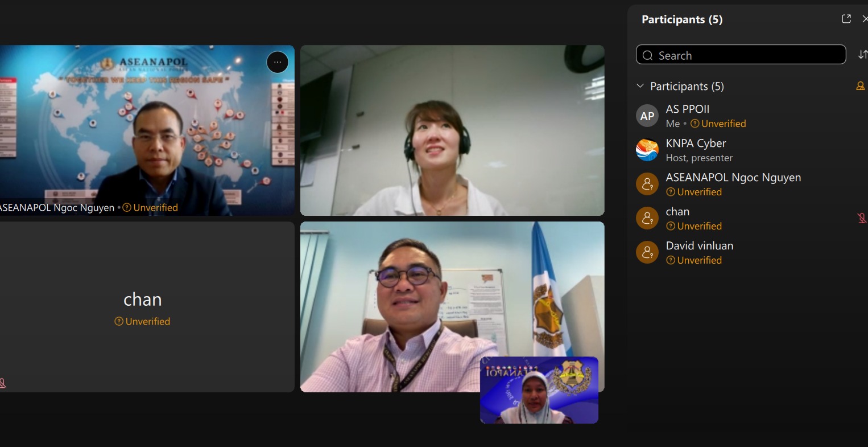Click ASEANAPOL Ngoc Nguyen's avatar in list
Image resolution: width=868 pixels, height=447 pixels.
[647, 184]
